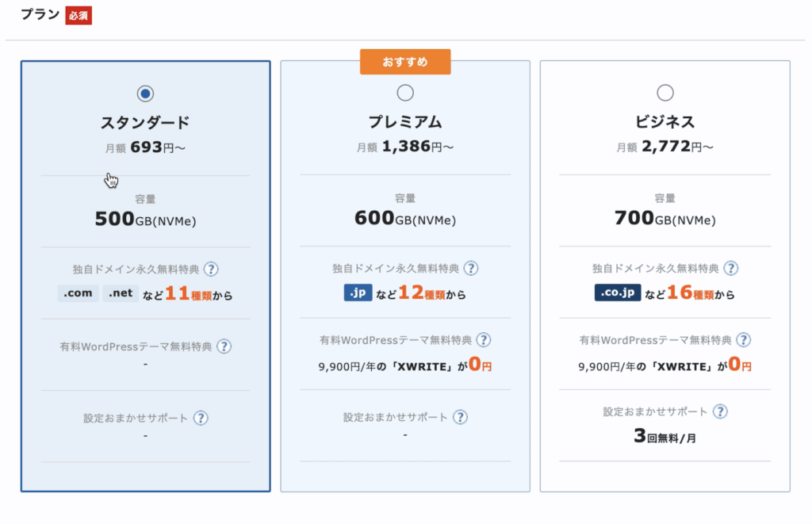This screenshot has height=524, width=812.
Task: Open domain benefit help in スタンダード plan
Action: click(x=212, y=270)
